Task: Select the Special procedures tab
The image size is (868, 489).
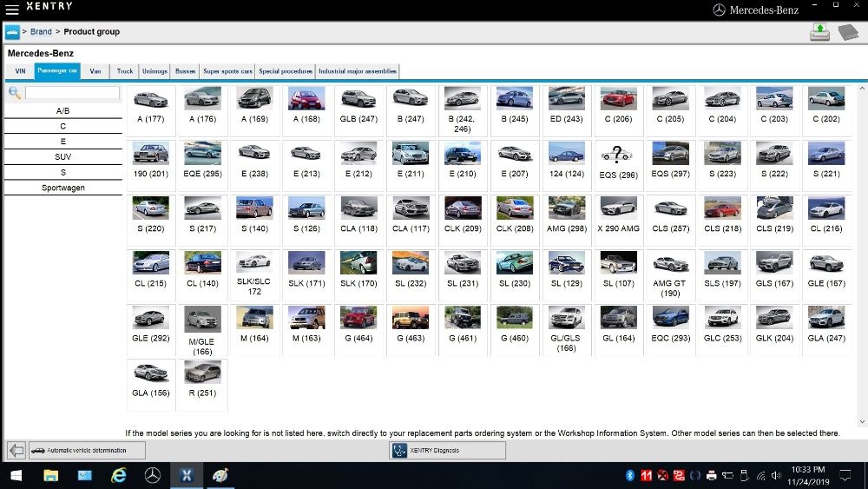Action: (286, 71)
